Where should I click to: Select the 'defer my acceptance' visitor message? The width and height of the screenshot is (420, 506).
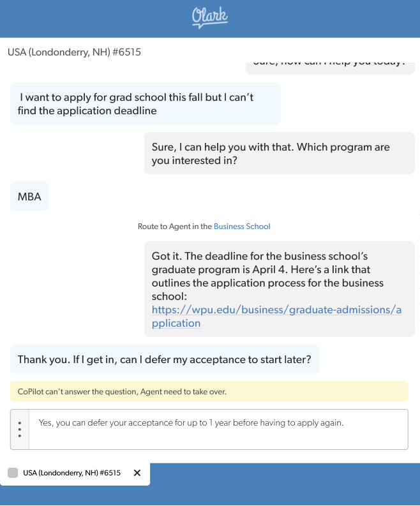click(x=165, y=360)
